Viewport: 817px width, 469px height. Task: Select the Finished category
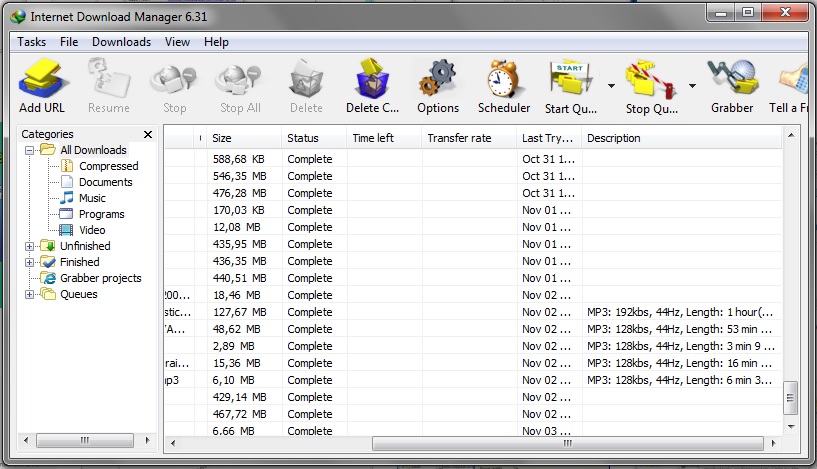[x=80, y=262]
